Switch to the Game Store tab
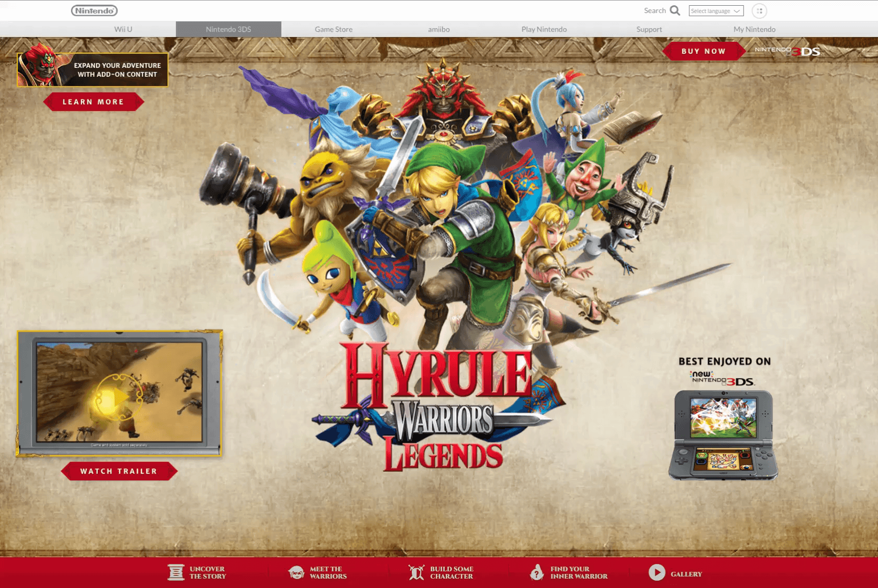 [x=333, y=29]
